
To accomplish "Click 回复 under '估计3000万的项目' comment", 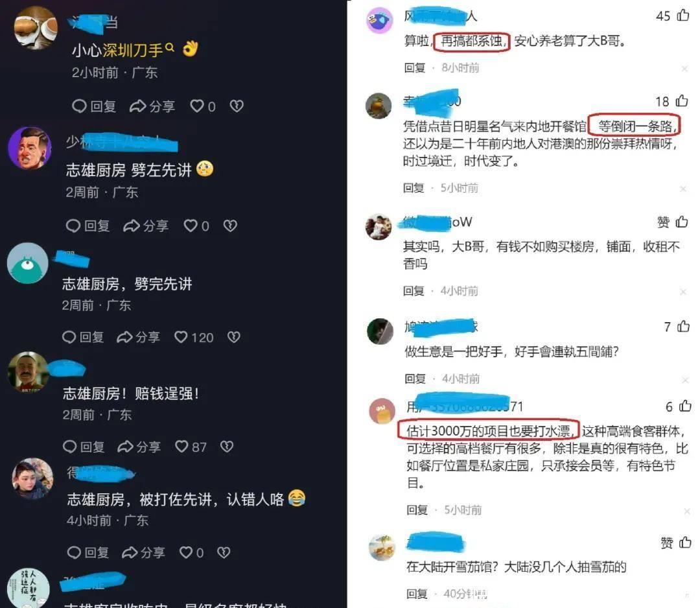I will pyautogui.click(x=417, y=510).
